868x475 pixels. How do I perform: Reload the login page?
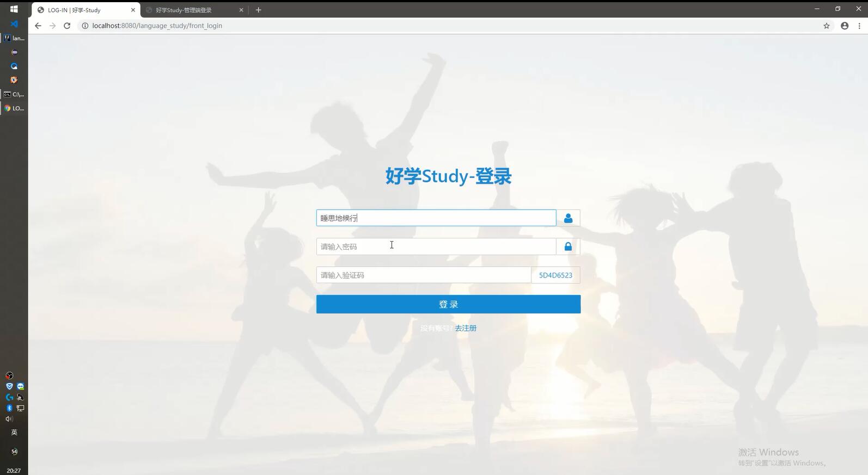(x=67, y=26)
